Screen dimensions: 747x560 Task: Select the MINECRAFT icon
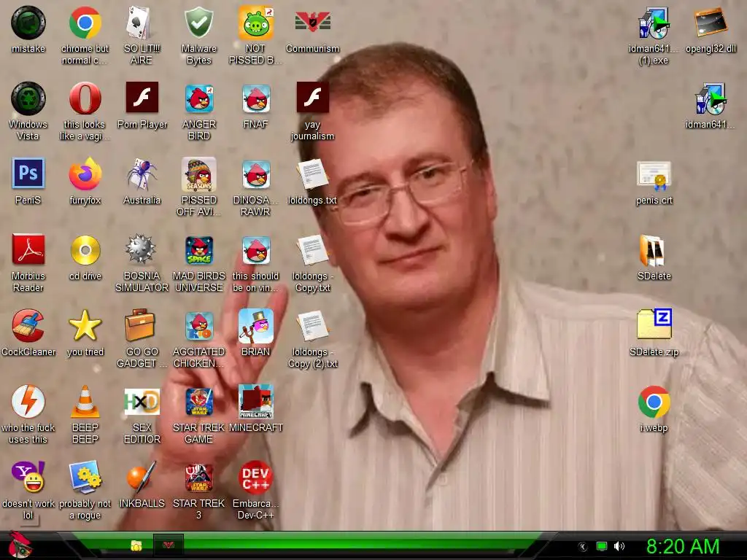[x=256, y=402]
